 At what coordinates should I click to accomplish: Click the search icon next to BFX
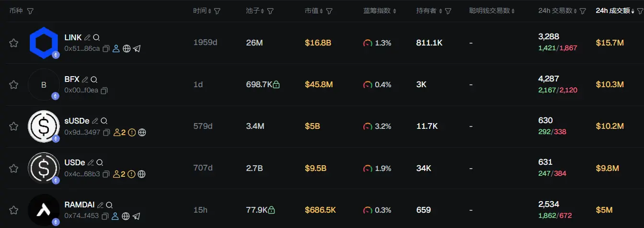click(94, 80)
